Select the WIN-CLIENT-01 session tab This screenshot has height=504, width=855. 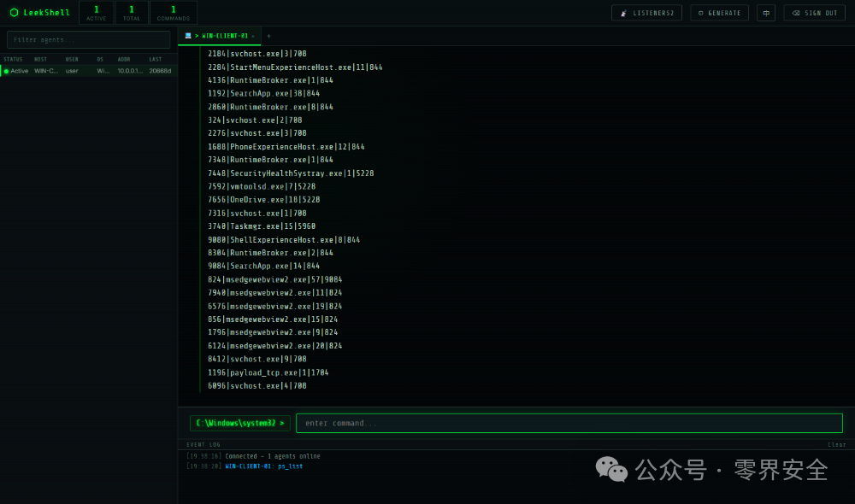click(x=220, y=36)
